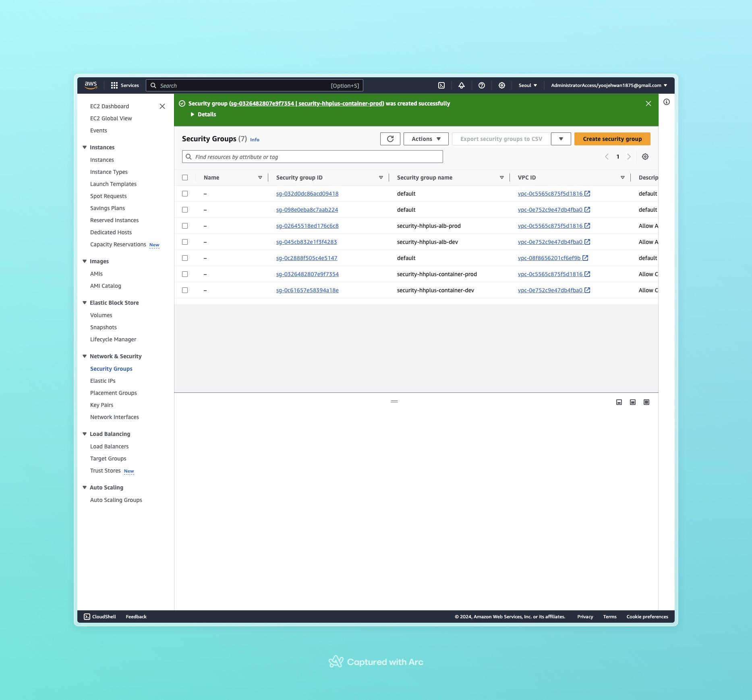Open the info panel icon at right
Image resolution: width=752 pixels, height=700 pixels.
click(667, 102)
